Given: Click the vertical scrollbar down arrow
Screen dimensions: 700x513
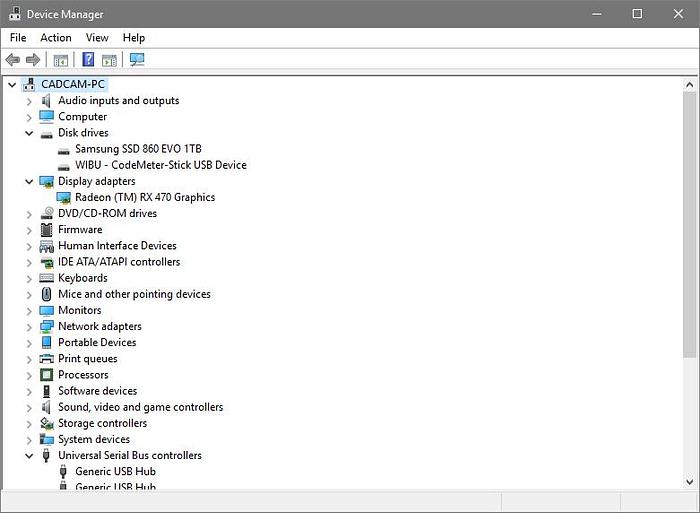Looking at the screenshot, I should click(x=690, y=481).
